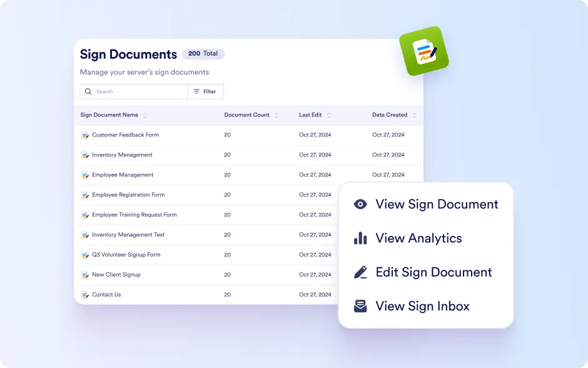Select the Employee Management document name
This screenshot has width=588, height=368.
[x=123, y=175]
